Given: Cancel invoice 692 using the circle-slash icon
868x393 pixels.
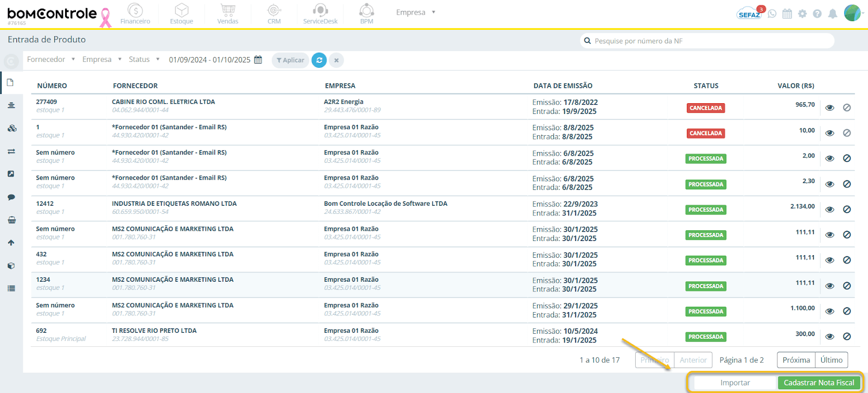Looking at the screenshot, I should (847, 337).
